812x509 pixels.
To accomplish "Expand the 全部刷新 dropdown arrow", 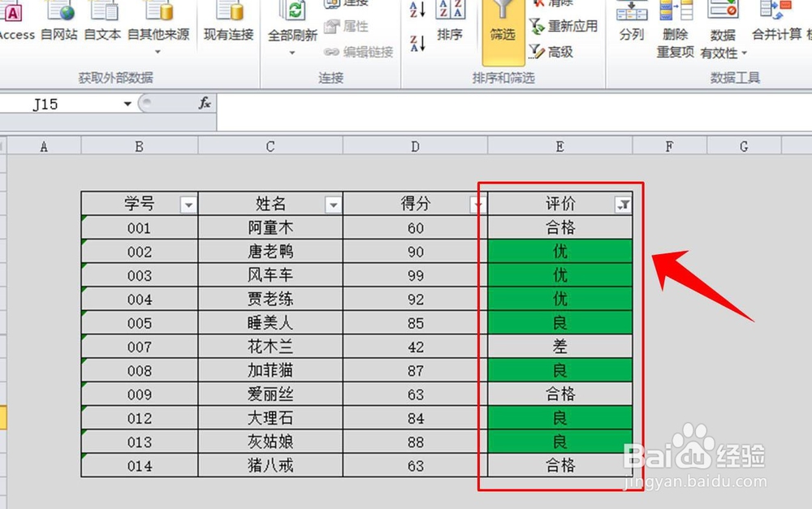I will point(292,52).
